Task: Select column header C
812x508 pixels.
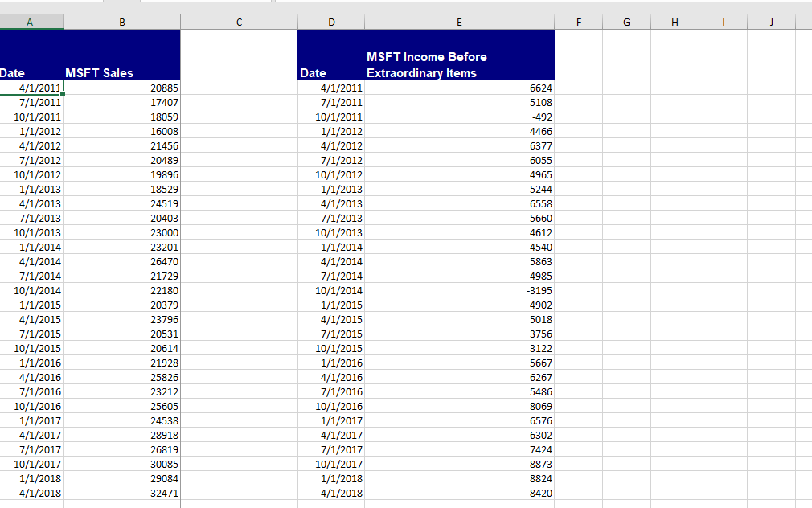Action: [239, 22]
